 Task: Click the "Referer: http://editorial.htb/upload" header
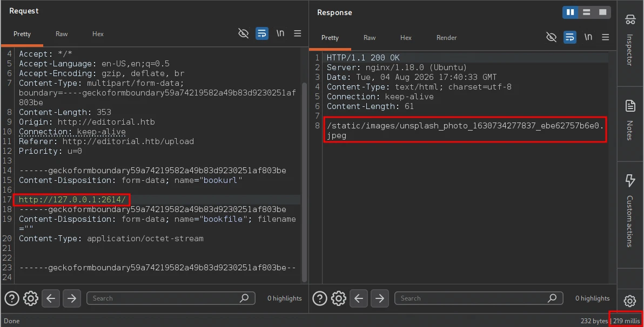[x=106, y=141]
